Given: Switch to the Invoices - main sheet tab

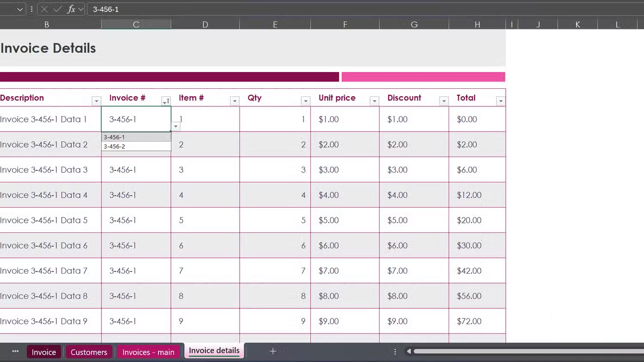Looking at the screenshot, I should coord(148,352).
